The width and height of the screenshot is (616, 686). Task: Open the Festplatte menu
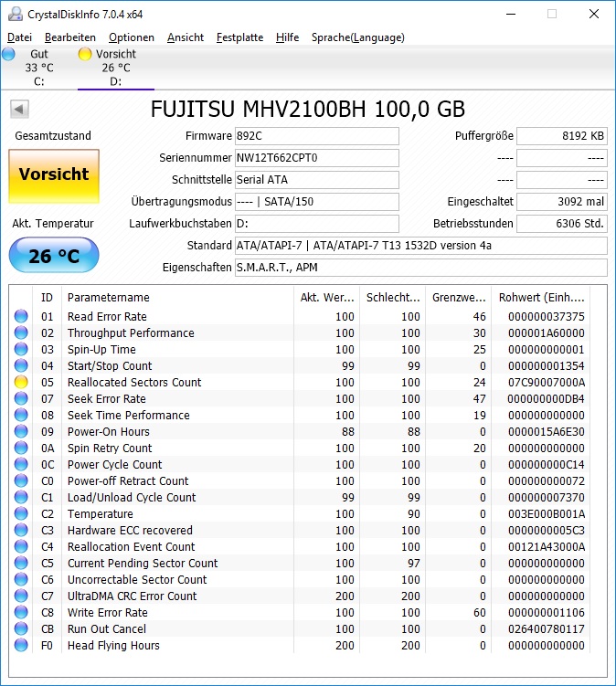[240, 37]
